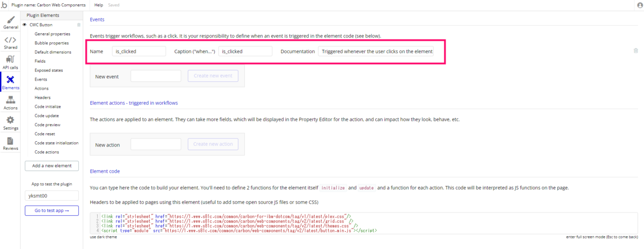644x249 pixels.
Task: Click the App to test the plugin label
Action: pos(52,184)
